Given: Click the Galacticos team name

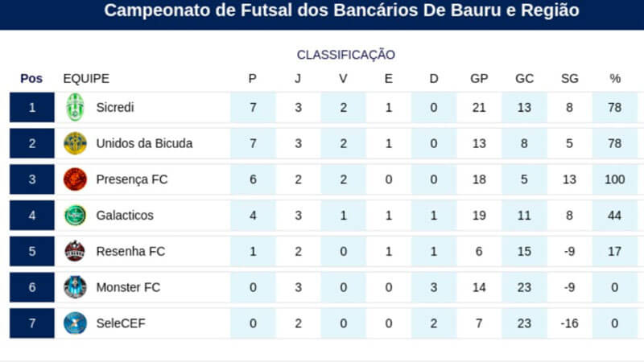Looking at the screenshot, I should point(125,215).
